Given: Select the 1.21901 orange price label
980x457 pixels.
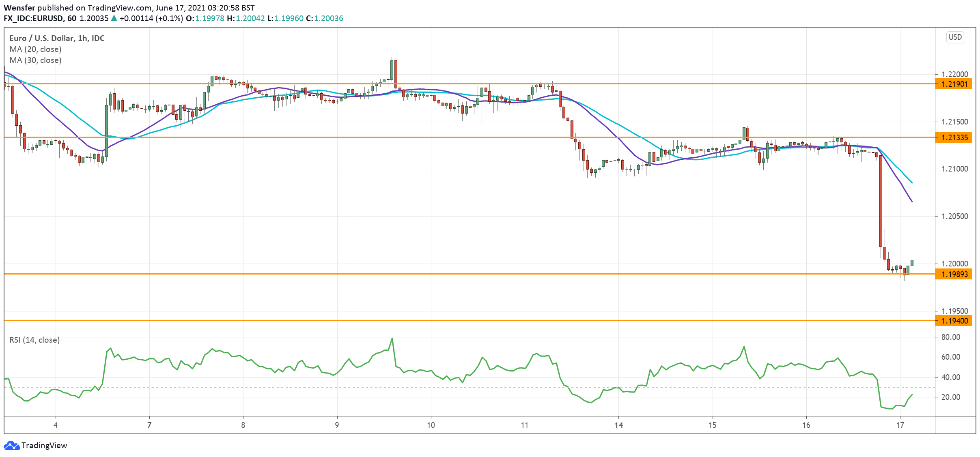Looking at the screenshot, I should 954,84.
